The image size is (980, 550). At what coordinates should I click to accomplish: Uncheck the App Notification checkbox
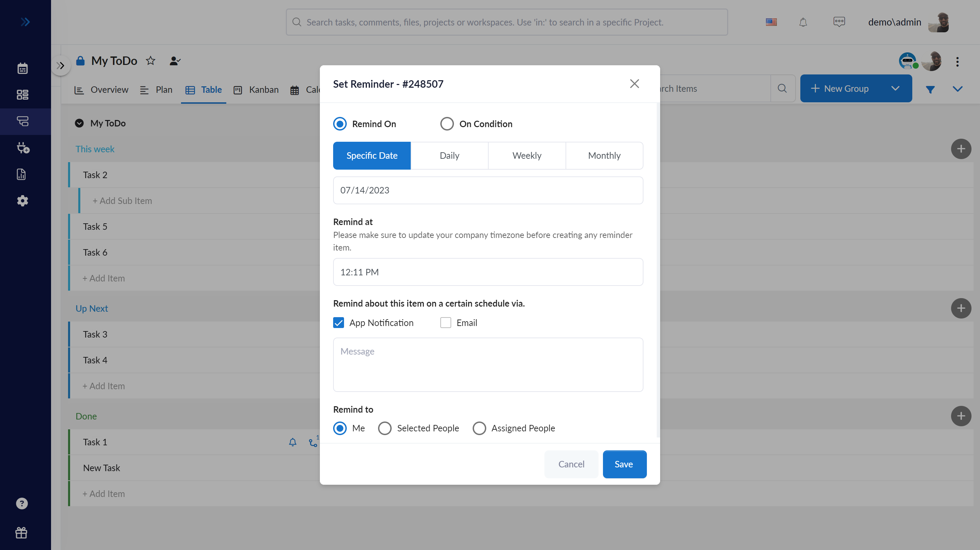click(339, 323)
